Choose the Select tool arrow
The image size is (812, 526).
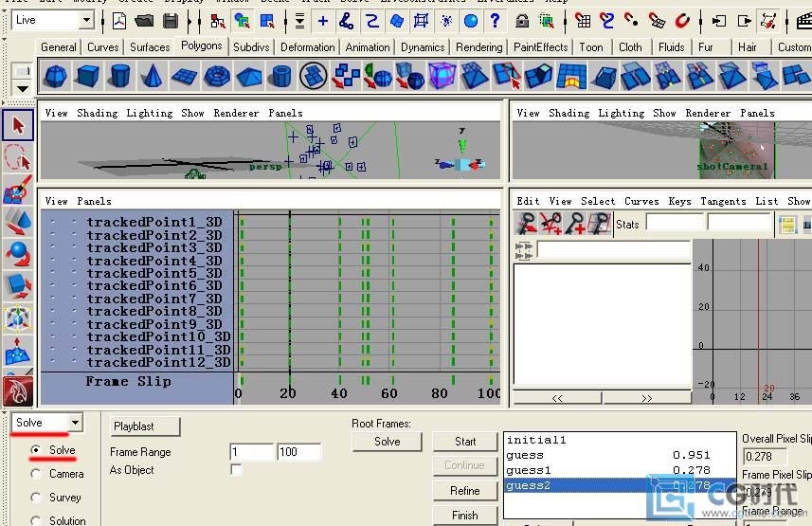[x=18, y=125]
